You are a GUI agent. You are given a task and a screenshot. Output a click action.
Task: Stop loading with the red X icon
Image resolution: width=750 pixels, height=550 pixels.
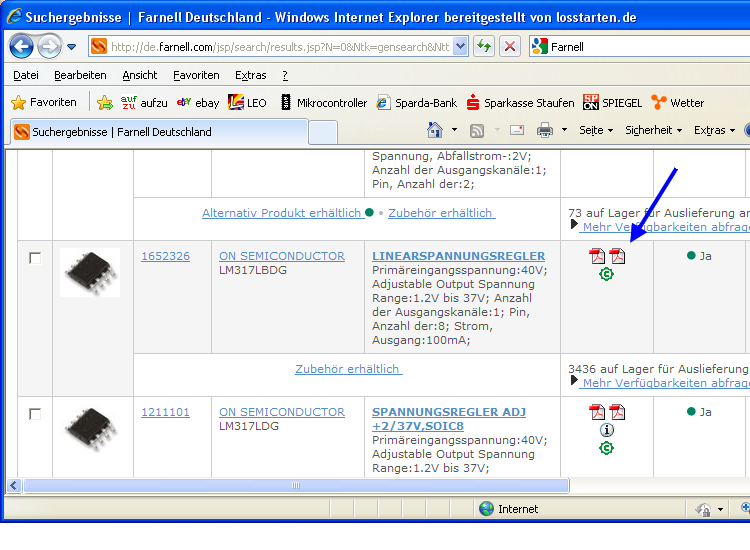510,46
